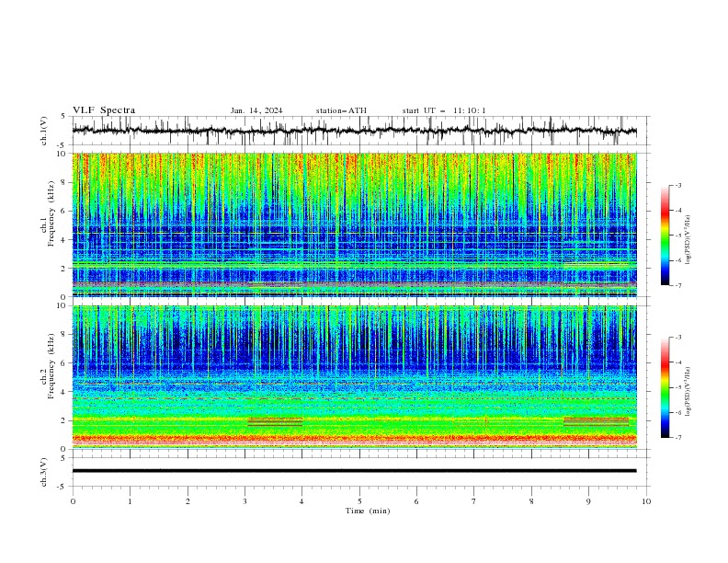This screenshot has height=563, width=728.
Task: Click the time-axis tick label "8" at the bottom
Action: coord(531,501)
